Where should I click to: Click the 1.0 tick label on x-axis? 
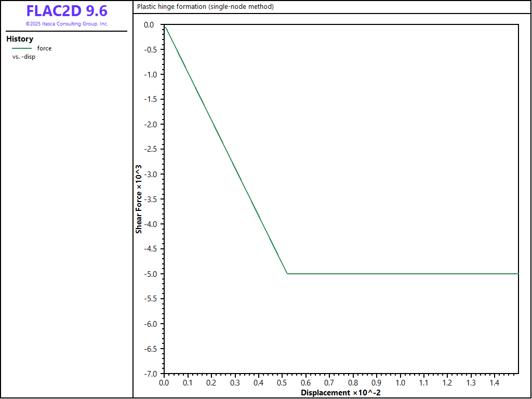[401, 383]
